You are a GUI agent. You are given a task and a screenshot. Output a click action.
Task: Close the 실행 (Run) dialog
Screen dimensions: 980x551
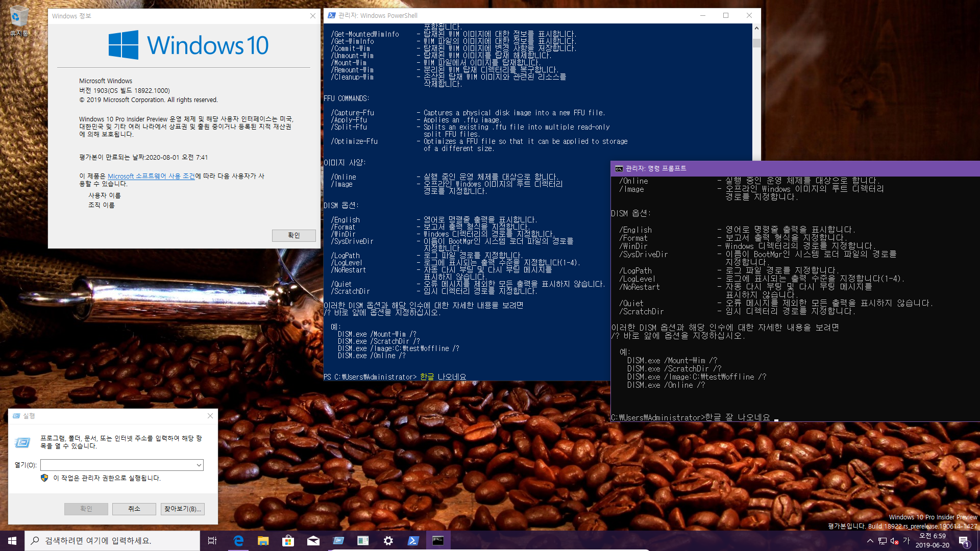[210, 416]
